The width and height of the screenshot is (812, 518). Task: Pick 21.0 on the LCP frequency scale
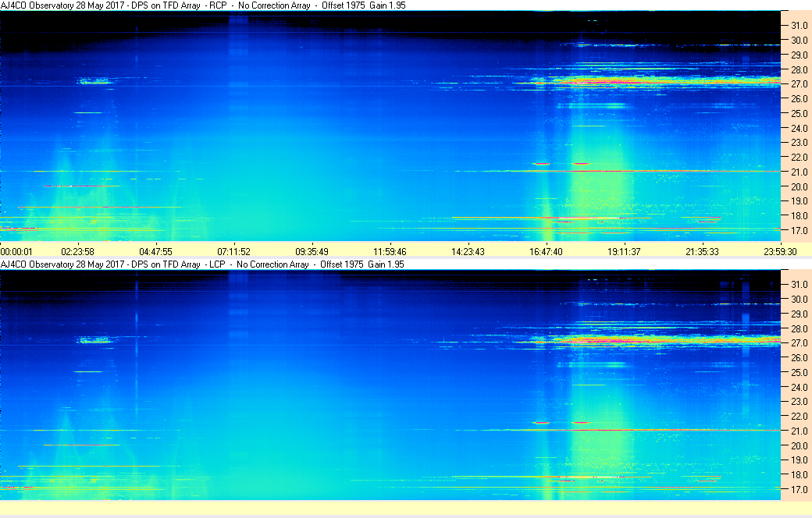point(799,431)
